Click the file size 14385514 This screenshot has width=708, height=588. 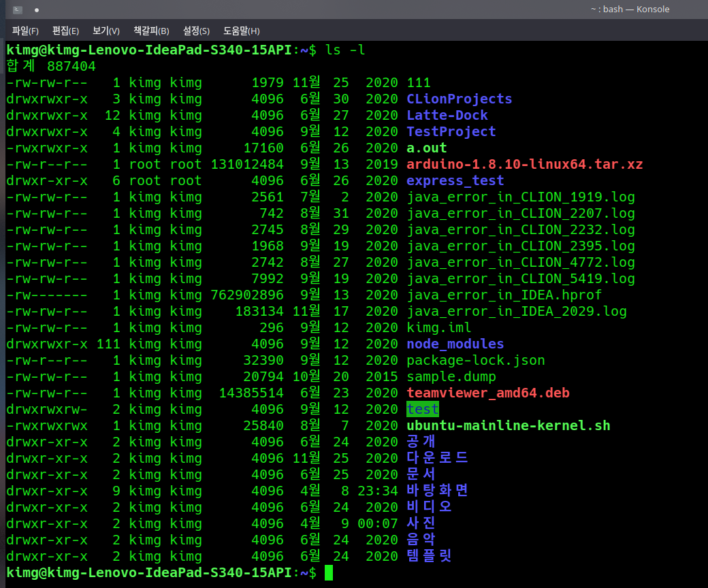tap(251, 393)
